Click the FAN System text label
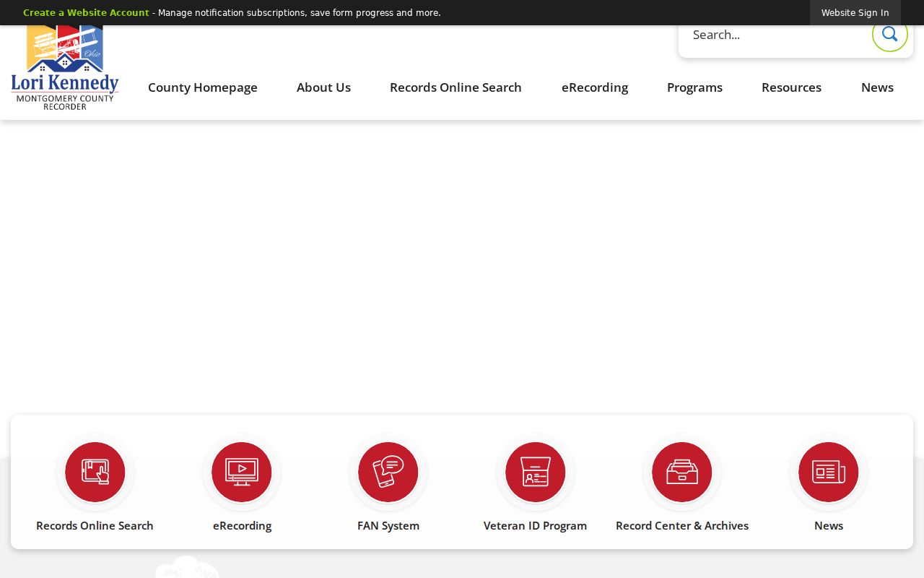Screen dimensions: 924x578 [388, 526]
